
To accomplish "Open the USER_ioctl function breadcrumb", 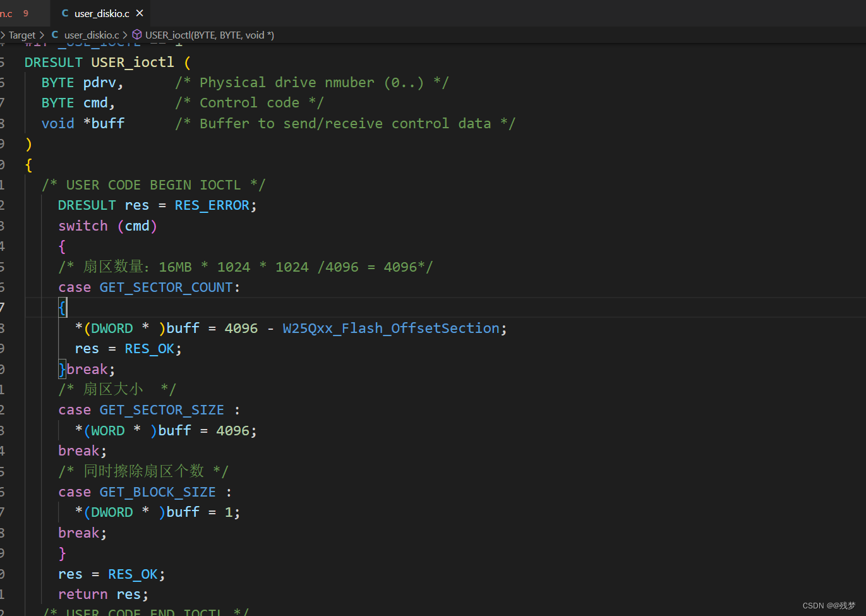I will click(210, 35).
